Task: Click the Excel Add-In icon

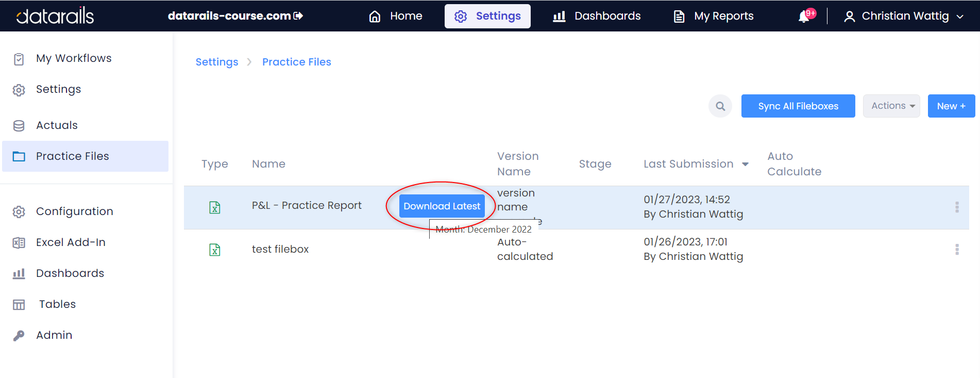Action: (19, 243)
